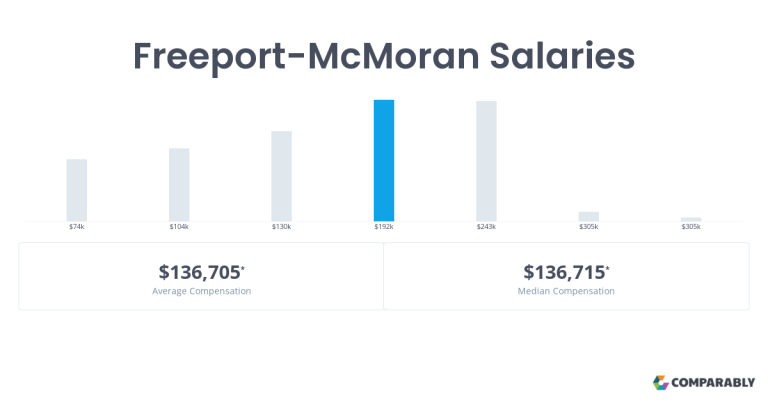Select the highlighted blue $192k bar

point(384,161)
